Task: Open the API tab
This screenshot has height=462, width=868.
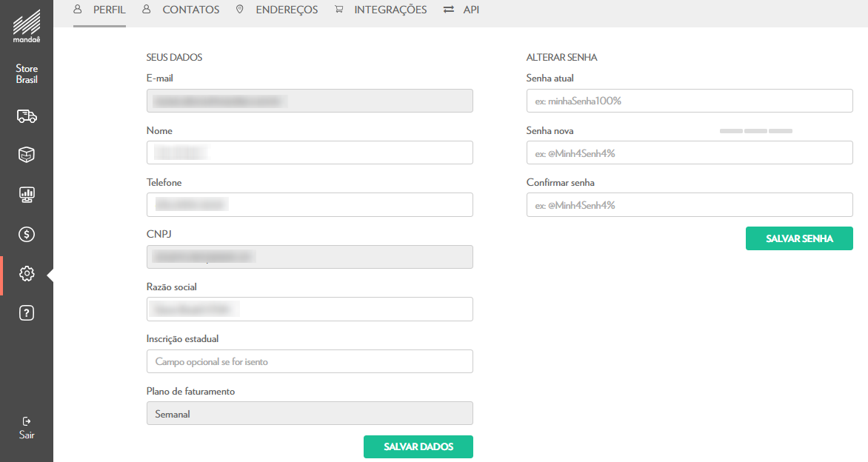Action: [461, 10]
